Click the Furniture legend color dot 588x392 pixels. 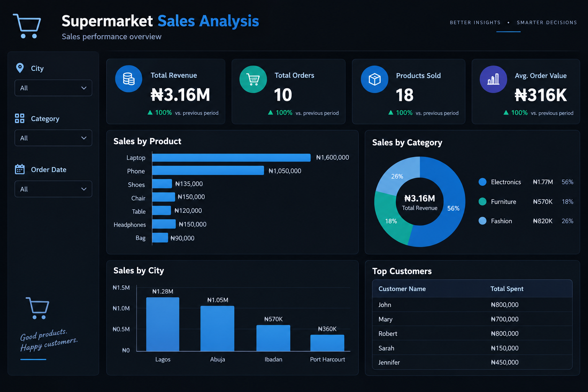(483, 201)
